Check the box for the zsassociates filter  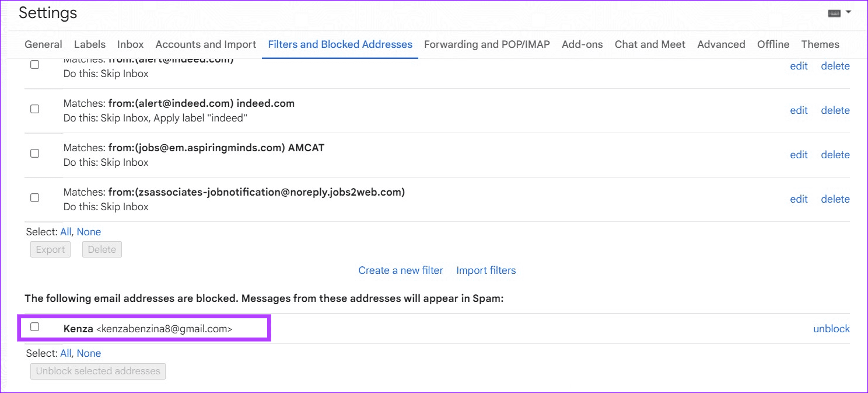34,197
